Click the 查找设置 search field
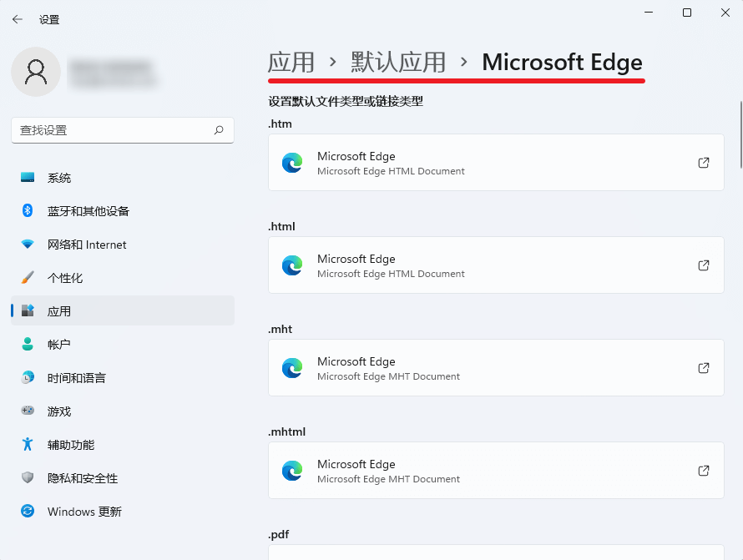Screen dimensions: 743x560 tap(122, 130)
